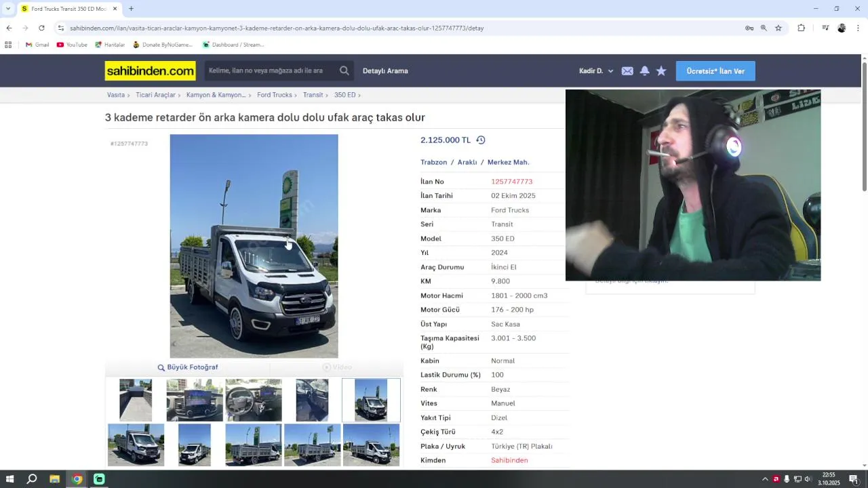The height and width of the screenshot is (488, 868).
Task: Click the 2.125.000 TL price text
Action: (446, 140)
